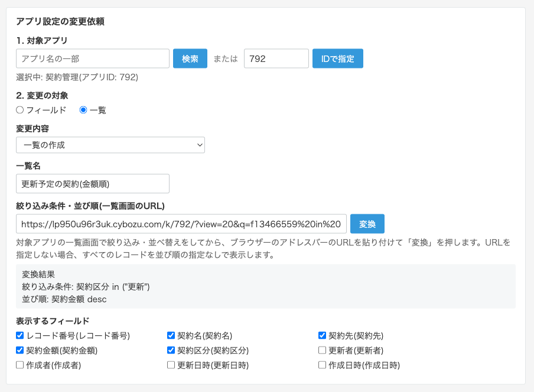Check the 更新者 checkbox
This screenshot has width=534, height=392.
point(322,350)
